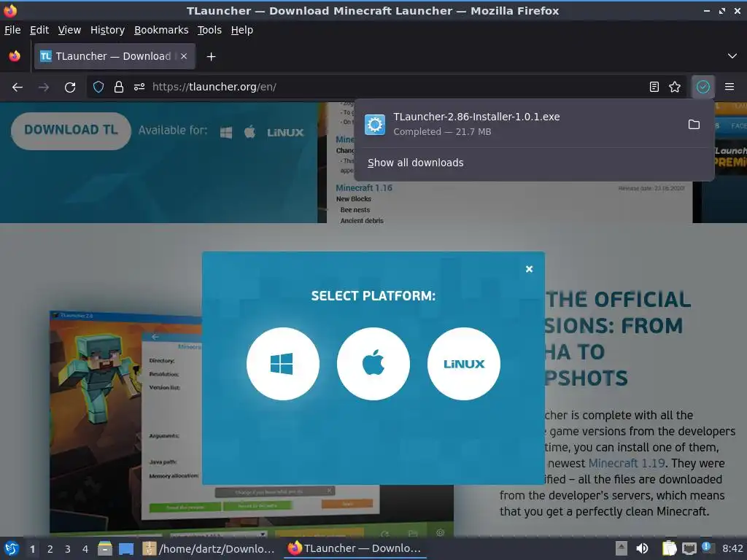Open site permissions icon in address bar
This screenshot has width=747, height=560.
[x=139, y=87]
